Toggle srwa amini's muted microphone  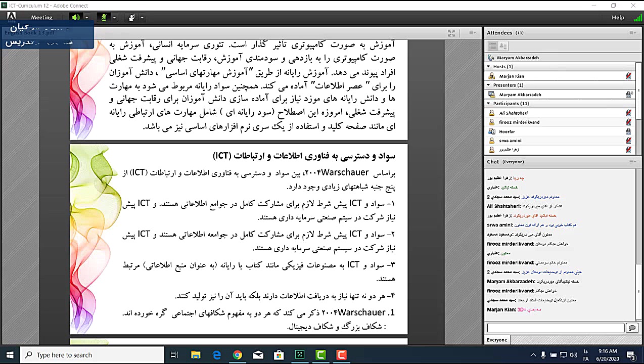pos(628,140)
